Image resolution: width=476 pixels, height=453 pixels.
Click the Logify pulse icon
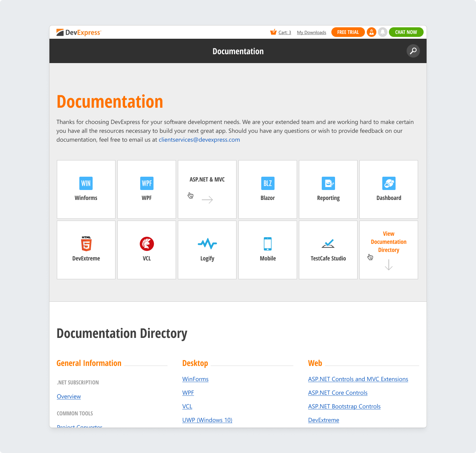click(x=207, y=244)
